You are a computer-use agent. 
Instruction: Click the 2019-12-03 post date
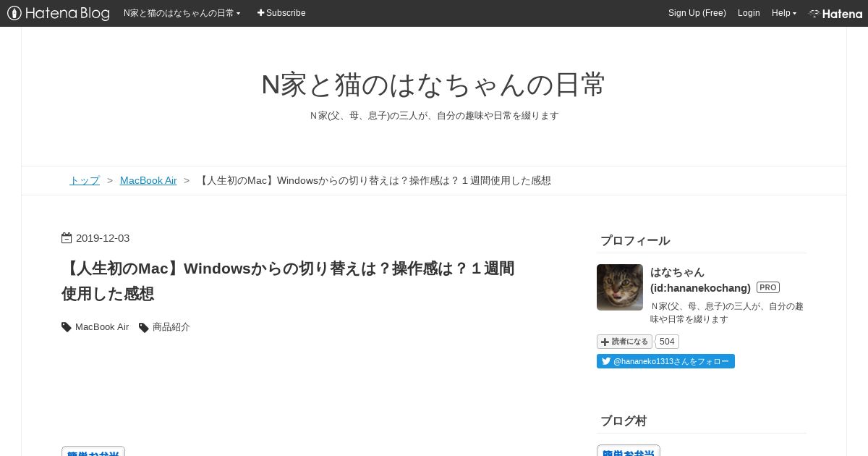pos(103,238)
